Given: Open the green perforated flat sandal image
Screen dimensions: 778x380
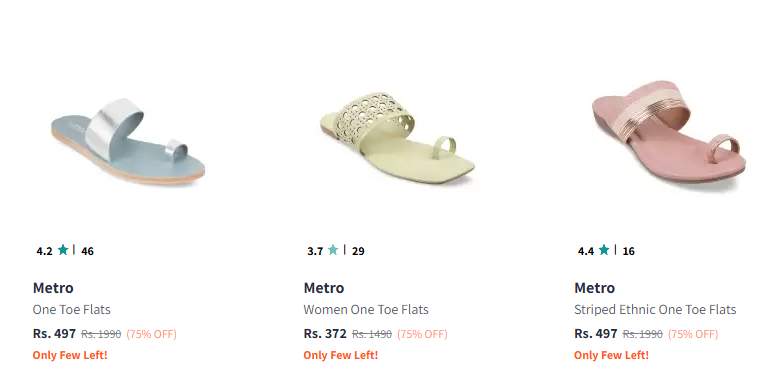Looking at the screenshot, I should pos(397,142).
